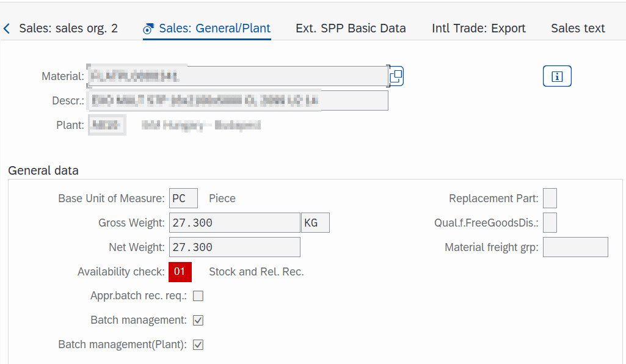Screen dimensions: 626x364
Task: Click the Availability check red field
Action: pos(180,272)
